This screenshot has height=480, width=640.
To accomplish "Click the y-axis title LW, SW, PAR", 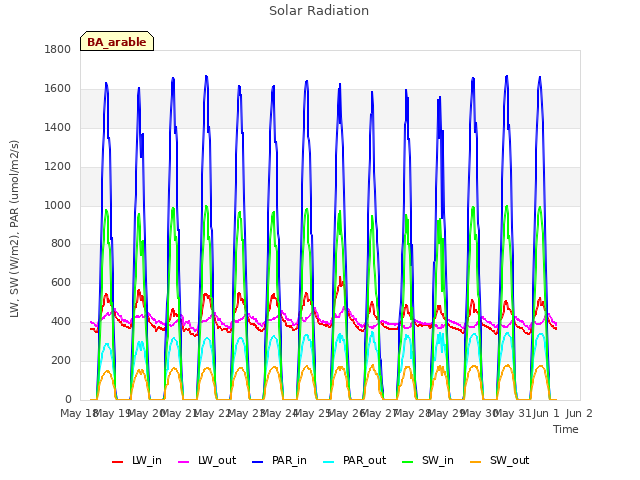I will click(x=14, y=229).
